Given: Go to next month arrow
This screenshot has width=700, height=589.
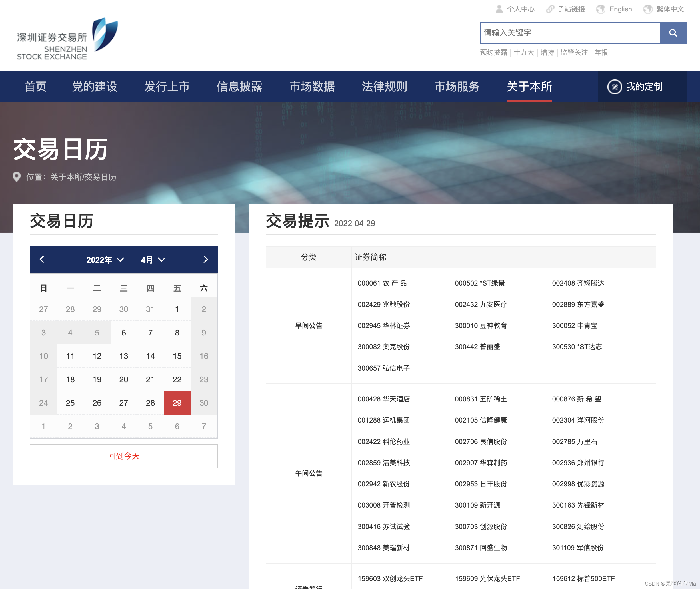Looking at the screenshot, I should click(205, 259).
